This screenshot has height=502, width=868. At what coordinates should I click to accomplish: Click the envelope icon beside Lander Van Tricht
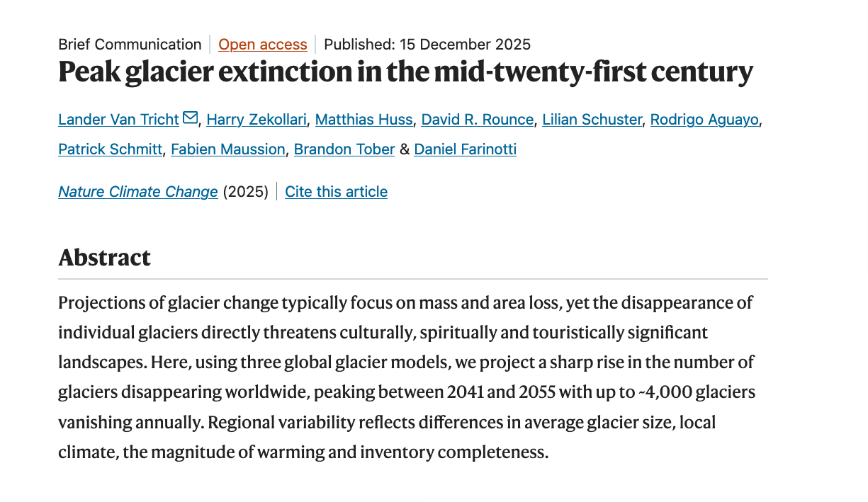click(190, 118)
